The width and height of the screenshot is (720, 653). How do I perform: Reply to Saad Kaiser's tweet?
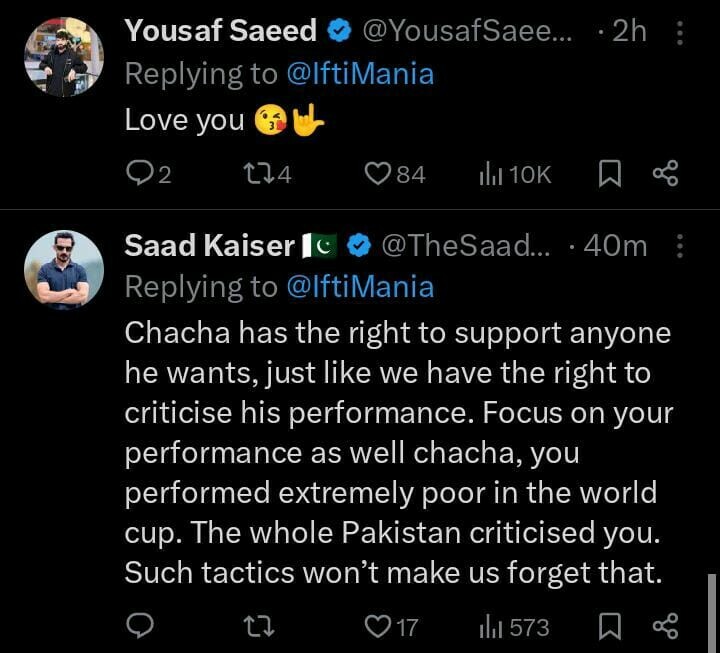pyautogui.click(x=139, y=627)
